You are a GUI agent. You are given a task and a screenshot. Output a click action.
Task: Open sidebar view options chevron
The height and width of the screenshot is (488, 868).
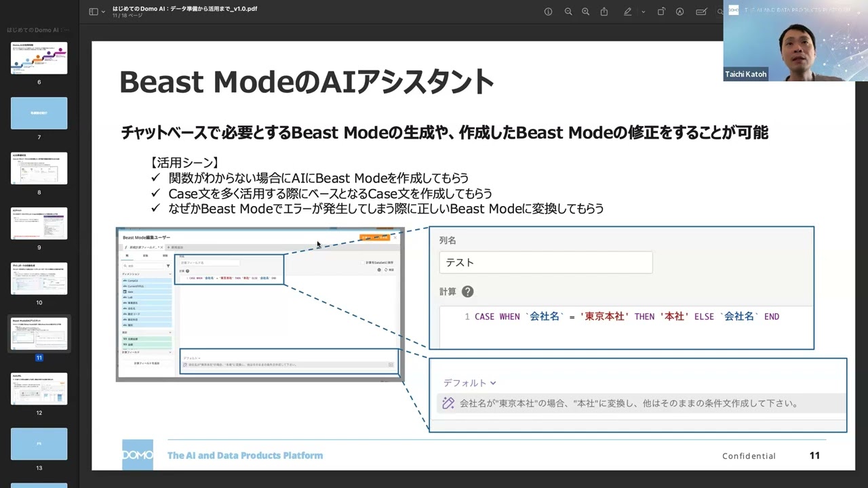(x=104, y=12)
